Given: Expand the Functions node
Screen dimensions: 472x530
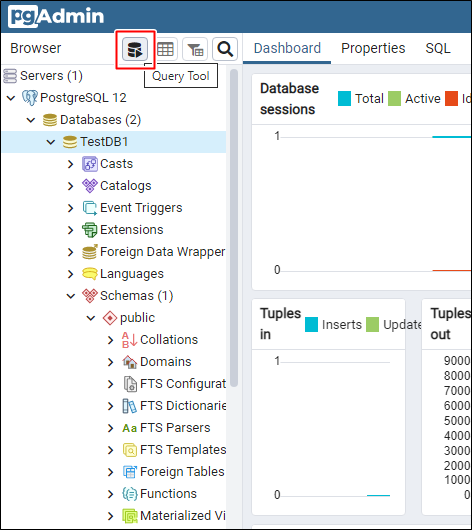Looking at the screenshot, I should coord(110,494).
